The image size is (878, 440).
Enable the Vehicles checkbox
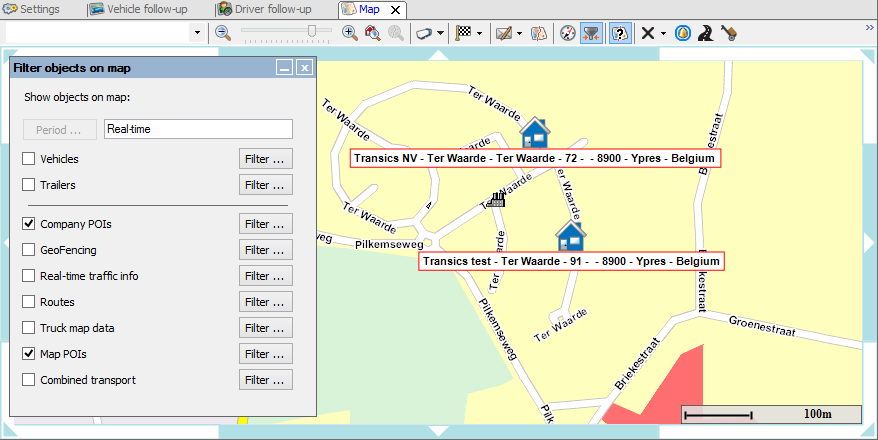click(28, 159)
